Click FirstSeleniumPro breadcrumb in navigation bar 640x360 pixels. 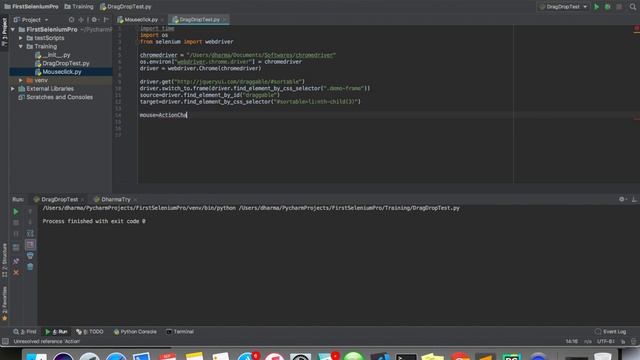coord(31,7)
